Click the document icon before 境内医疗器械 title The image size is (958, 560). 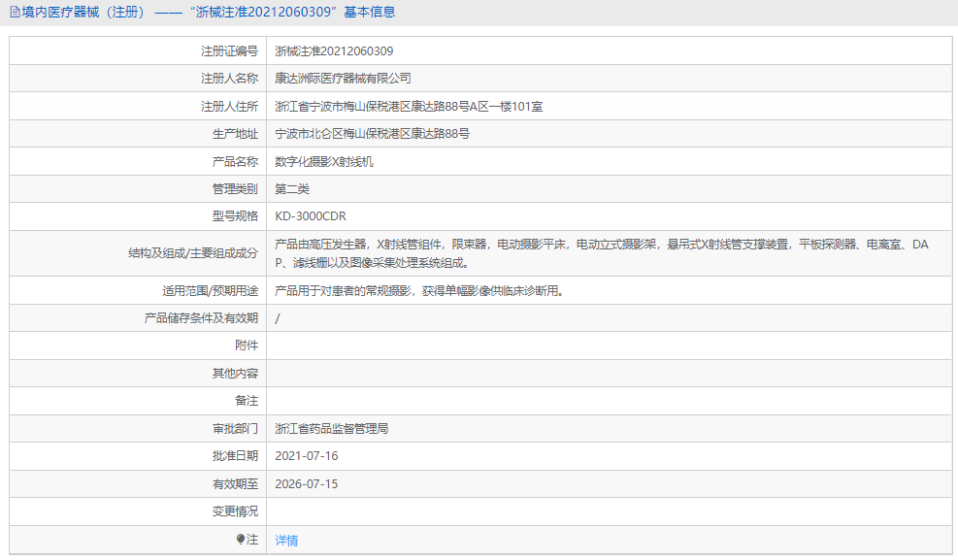pyautogui.click(x=14, y=12)
